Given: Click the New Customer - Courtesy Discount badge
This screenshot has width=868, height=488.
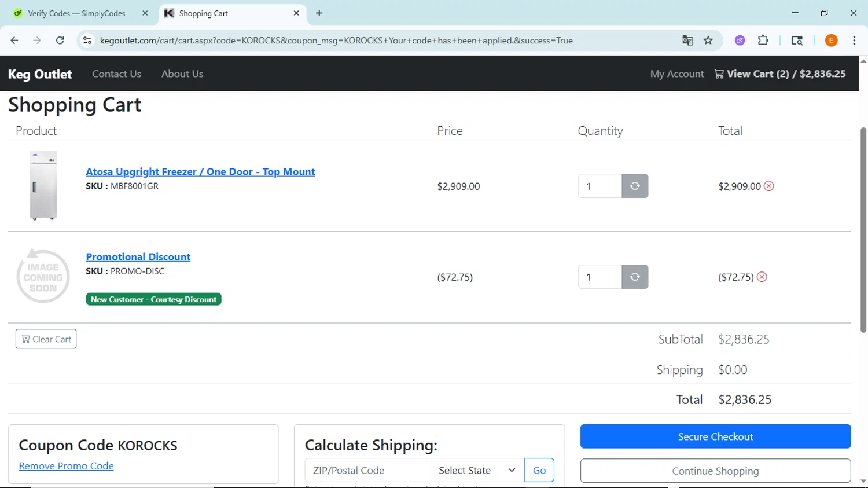Looking at the screenshot, I should (153, 299).
